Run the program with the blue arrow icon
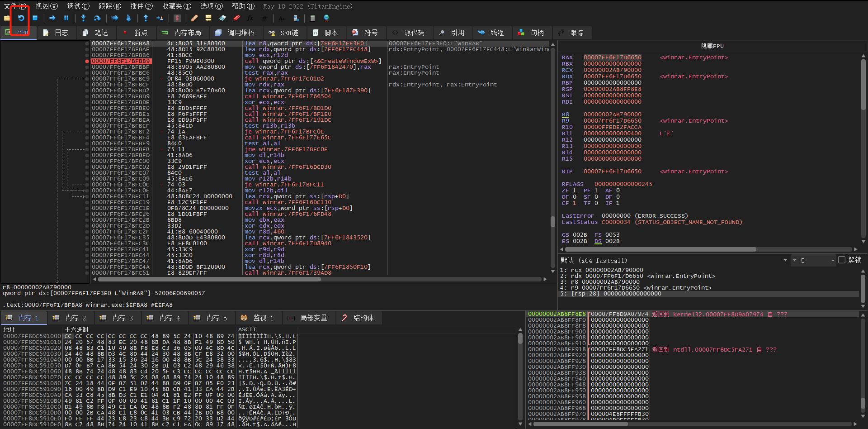Image resolution: width=868 pixels, height=429 pixels. [52, 18]
